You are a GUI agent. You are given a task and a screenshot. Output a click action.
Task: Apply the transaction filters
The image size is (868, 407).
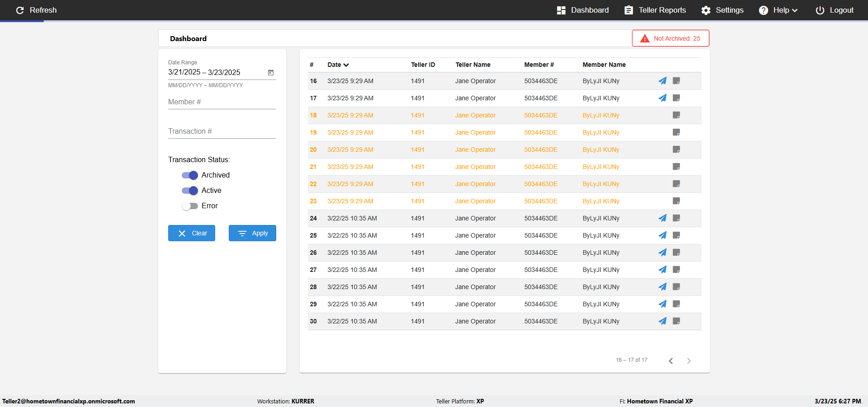click(x=252, y=233)
